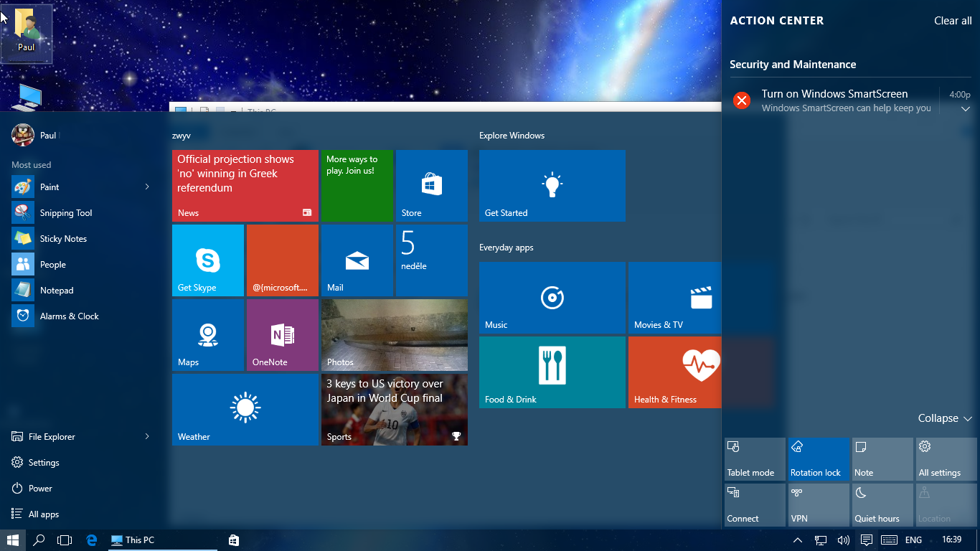Toggle the VPN quick action
The width and height of the screenshot is (980, 551).
[819, 505]
